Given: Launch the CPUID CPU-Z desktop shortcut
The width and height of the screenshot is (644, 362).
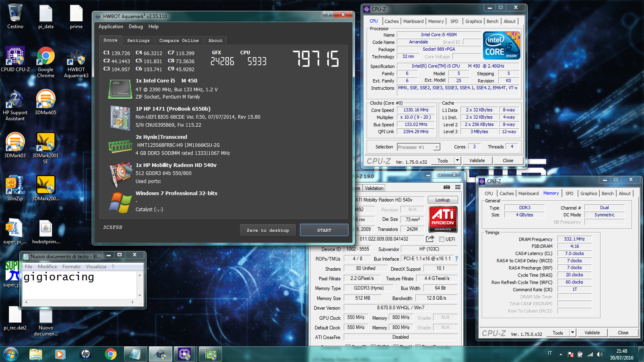Looking at the screenshot, I should tap(15, 60).
